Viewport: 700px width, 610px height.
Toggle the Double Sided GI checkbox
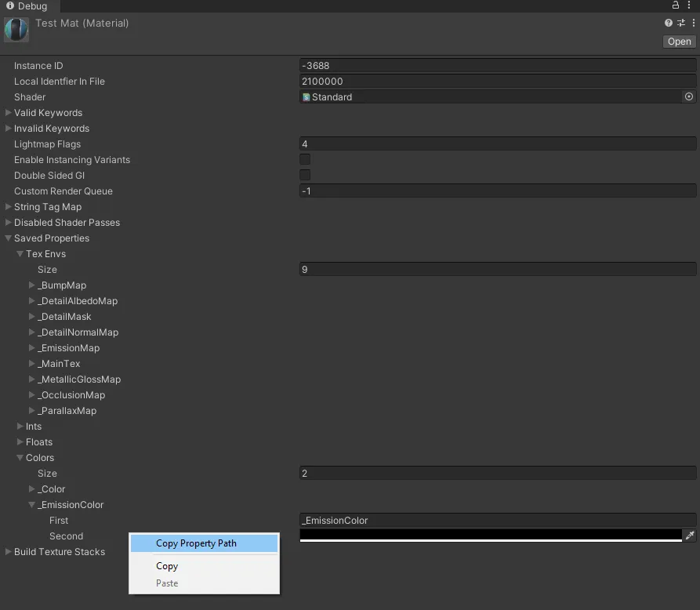(x=305, y=175)
